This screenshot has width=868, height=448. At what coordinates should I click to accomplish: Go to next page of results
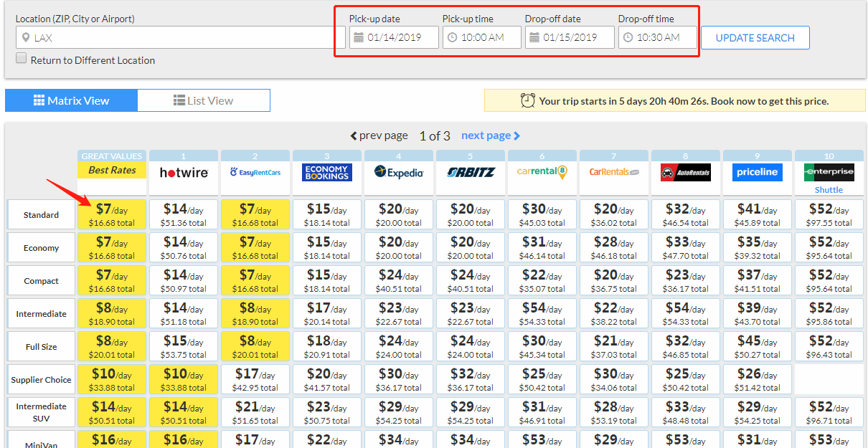[x=491, y=135]
